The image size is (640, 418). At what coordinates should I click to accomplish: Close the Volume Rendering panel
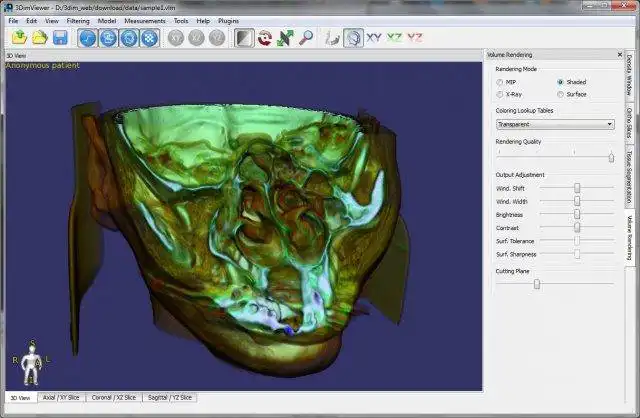click(620, 54)
